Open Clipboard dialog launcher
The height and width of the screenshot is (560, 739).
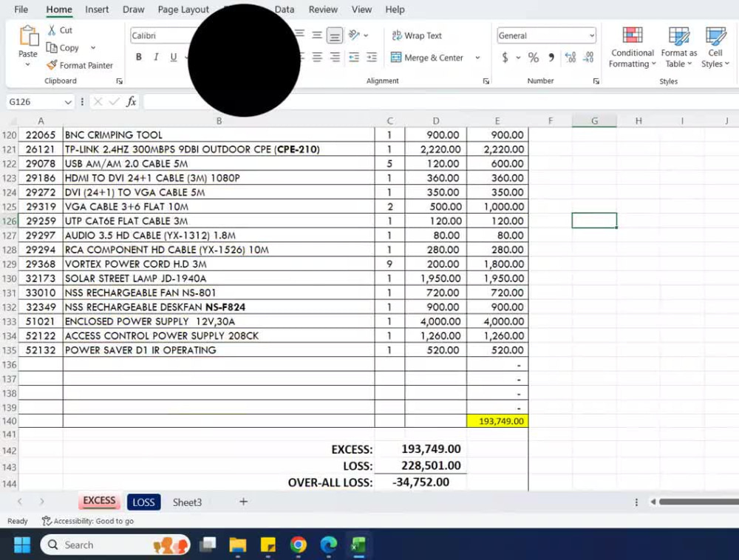[119, 81]
